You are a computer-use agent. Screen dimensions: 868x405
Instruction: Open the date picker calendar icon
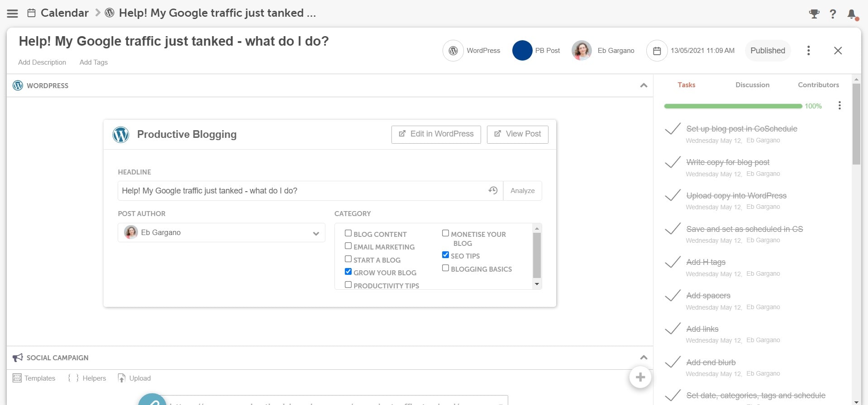tap(657, 51)
